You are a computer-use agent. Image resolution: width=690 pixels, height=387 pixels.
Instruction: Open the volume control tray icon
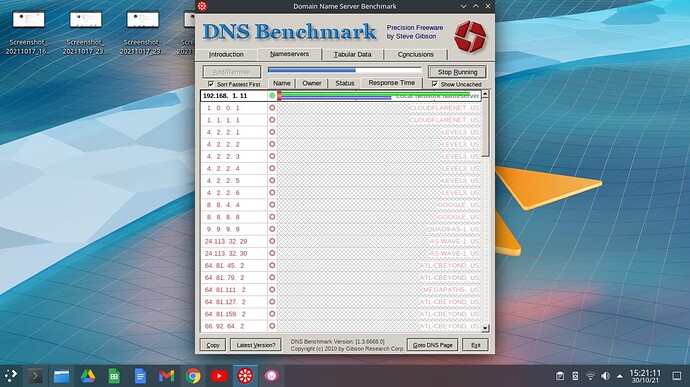(x=606, y=376)
